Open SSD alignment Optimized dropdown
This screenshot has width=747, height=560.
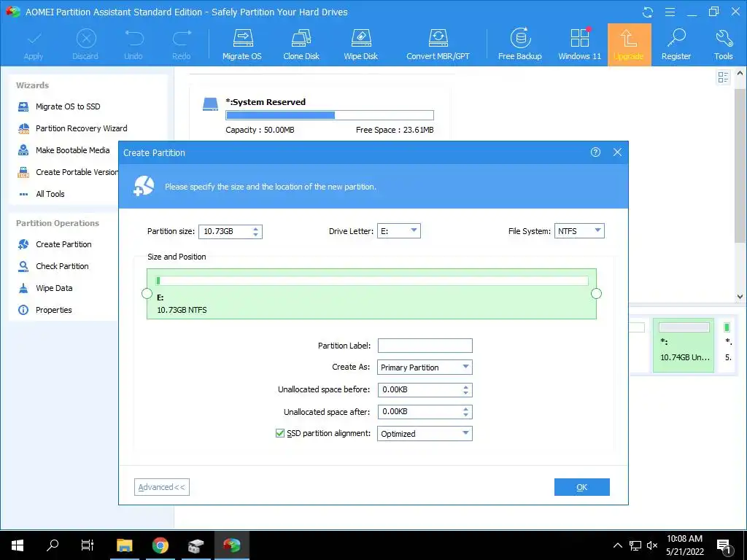pos(425,433)
